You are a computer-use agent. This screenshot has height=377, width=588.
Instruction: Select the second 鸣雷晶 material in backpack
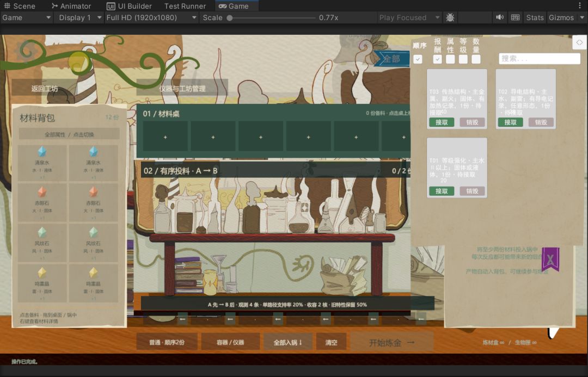(94, 283)
